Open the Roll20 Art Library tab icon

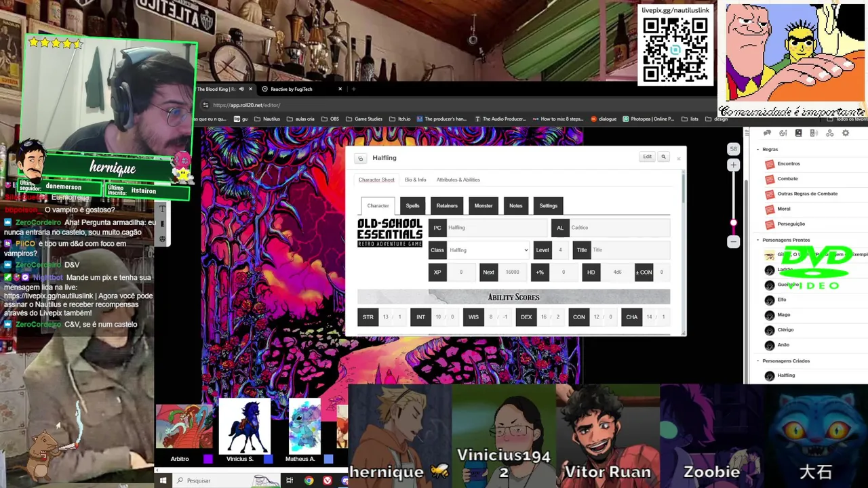[x=783, y=133]
